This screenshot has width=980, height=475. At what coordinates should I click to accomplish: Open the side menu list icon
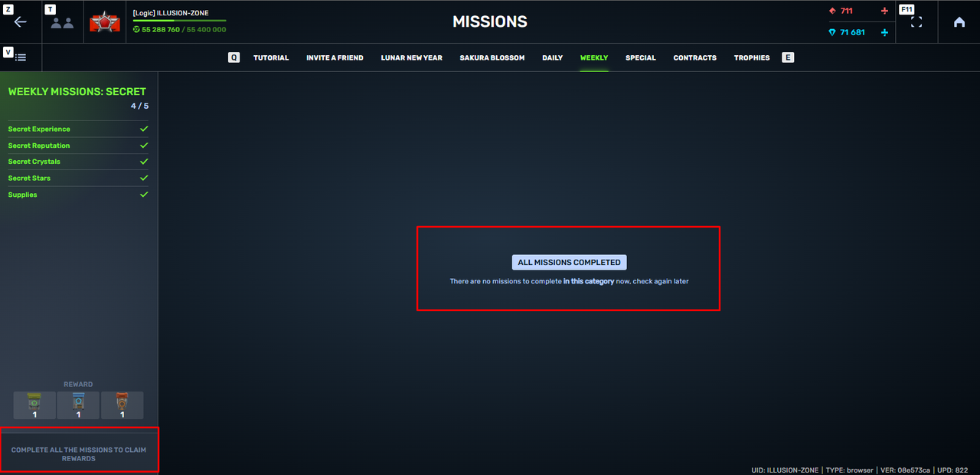[x=21, y=57]
